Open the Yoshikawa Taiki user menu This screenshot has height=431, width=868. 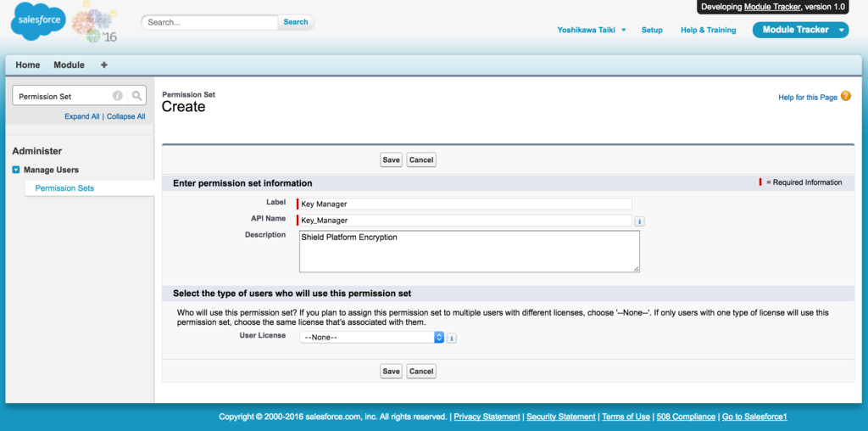click(592, 30)
